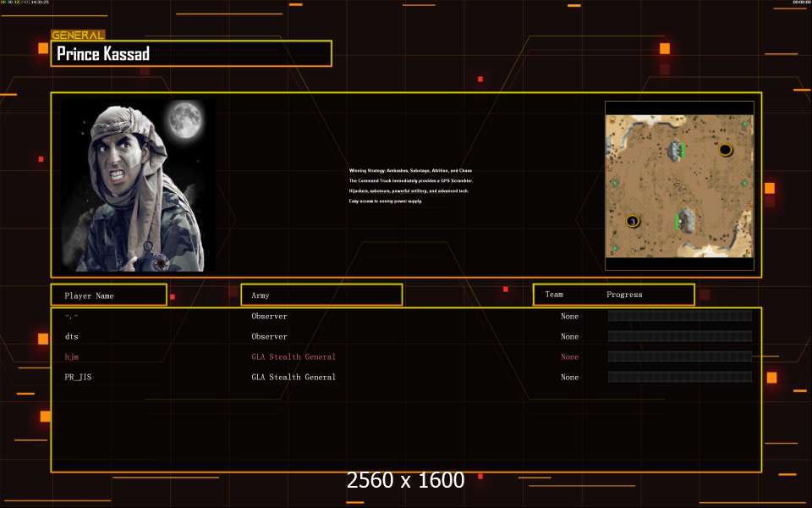Click the Prince Kassad portrait image

pos(138,185)
